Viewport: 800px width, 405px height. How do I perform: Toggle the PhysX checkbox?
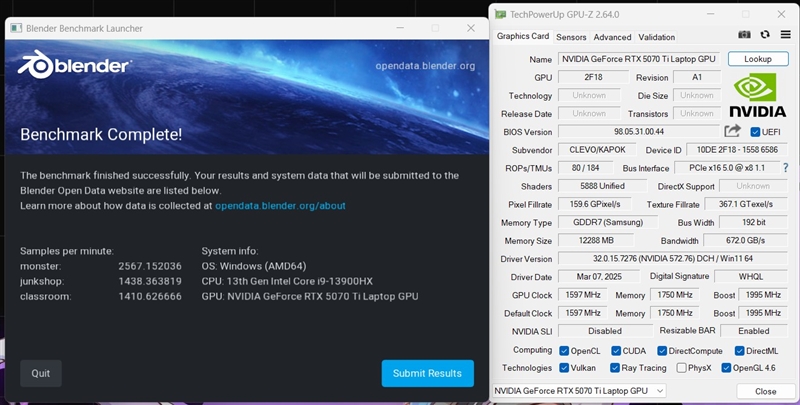pos(681,368)
